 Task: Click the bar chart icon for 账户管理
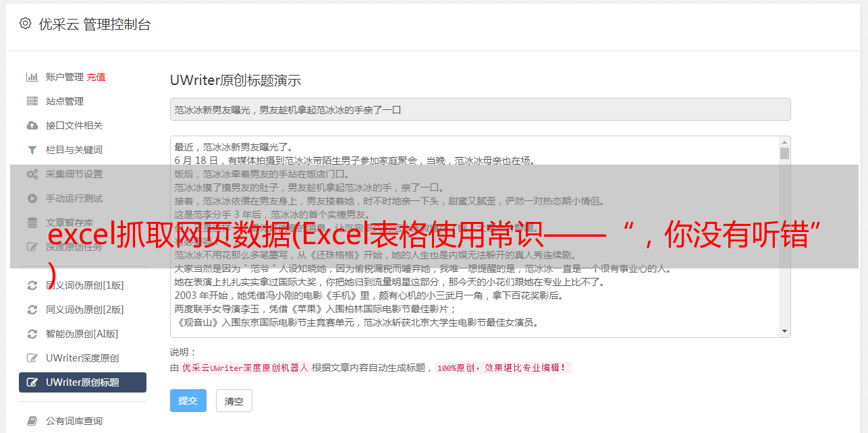[32, 77]
